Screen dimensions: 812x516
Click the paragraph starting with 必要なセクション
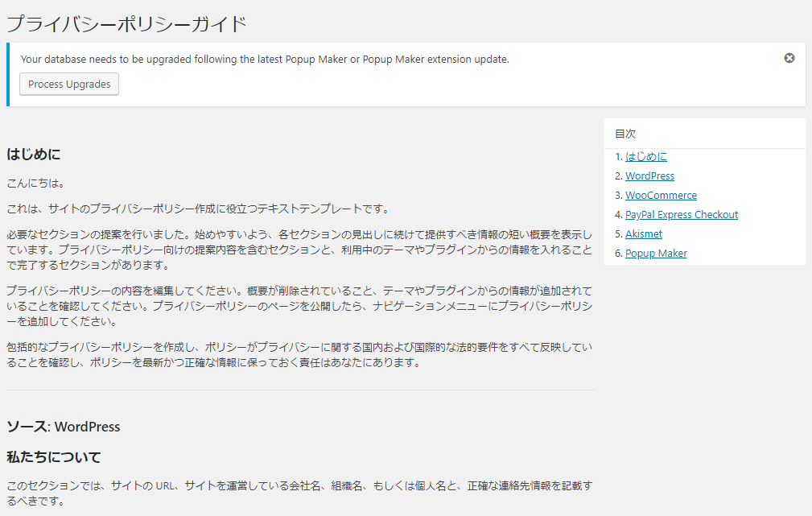[x=299, y=250]
